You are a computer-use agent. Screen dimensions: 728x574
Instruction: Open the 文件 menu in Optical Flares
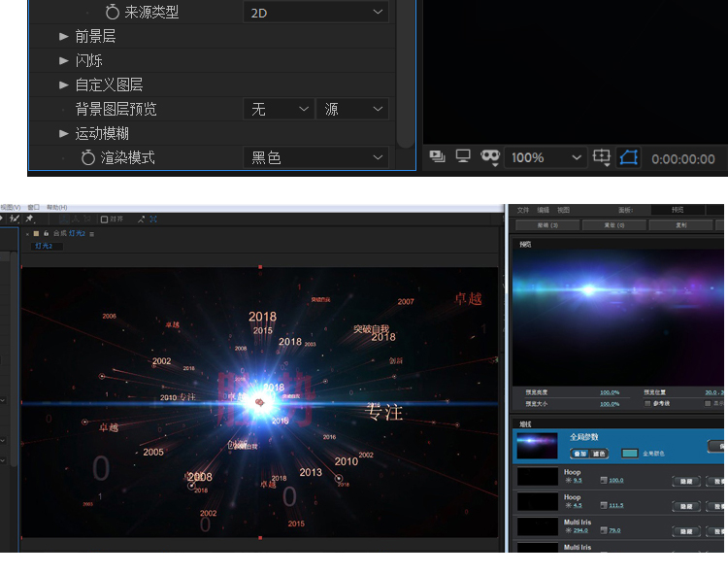[x=523, y=210]
